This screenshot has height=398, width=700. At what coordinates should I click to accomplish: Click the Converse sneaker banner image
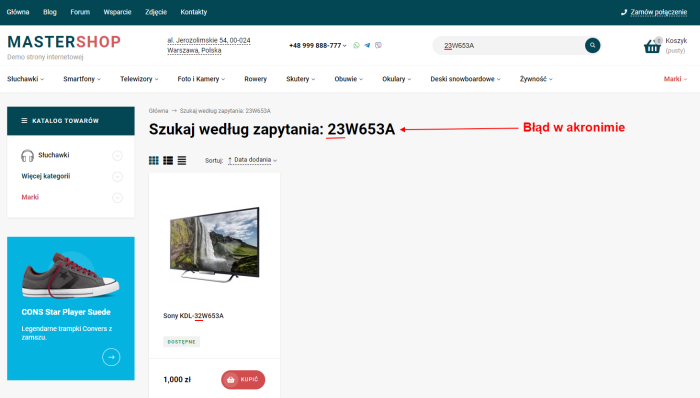(71, 275)
